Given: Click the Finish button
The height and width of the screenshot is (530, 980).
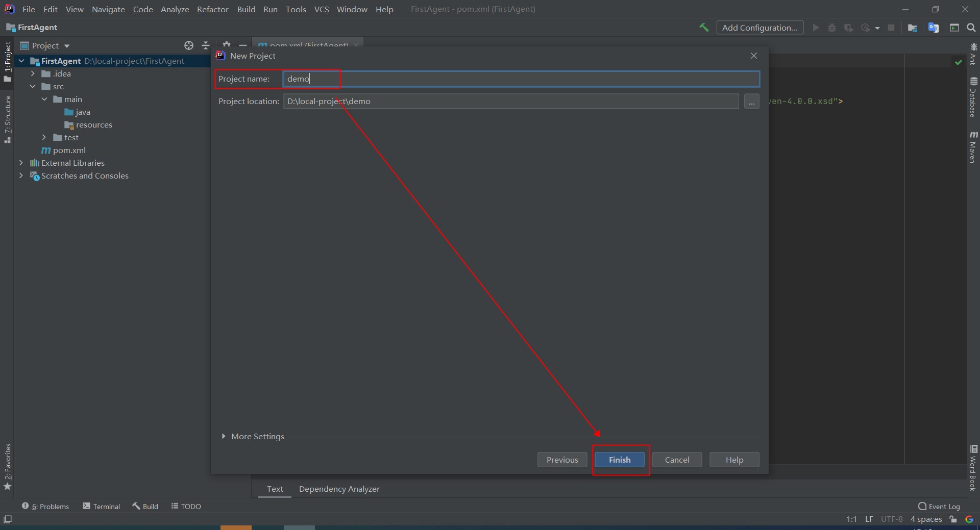Looking at the screenshot, I should (x=620, y=460).
